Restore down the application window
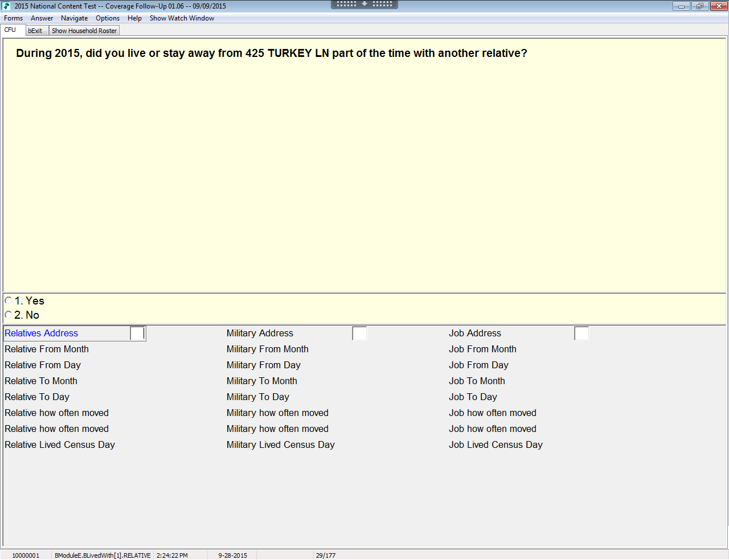 pyautogui.click(x=699, y=6)
